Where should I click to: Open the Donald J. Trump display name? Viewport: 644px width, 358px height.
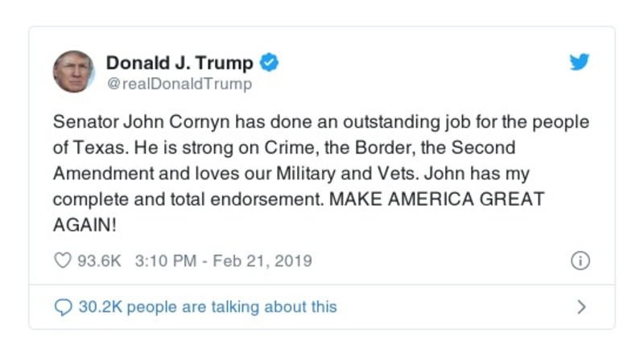click(x=180, y=63)
